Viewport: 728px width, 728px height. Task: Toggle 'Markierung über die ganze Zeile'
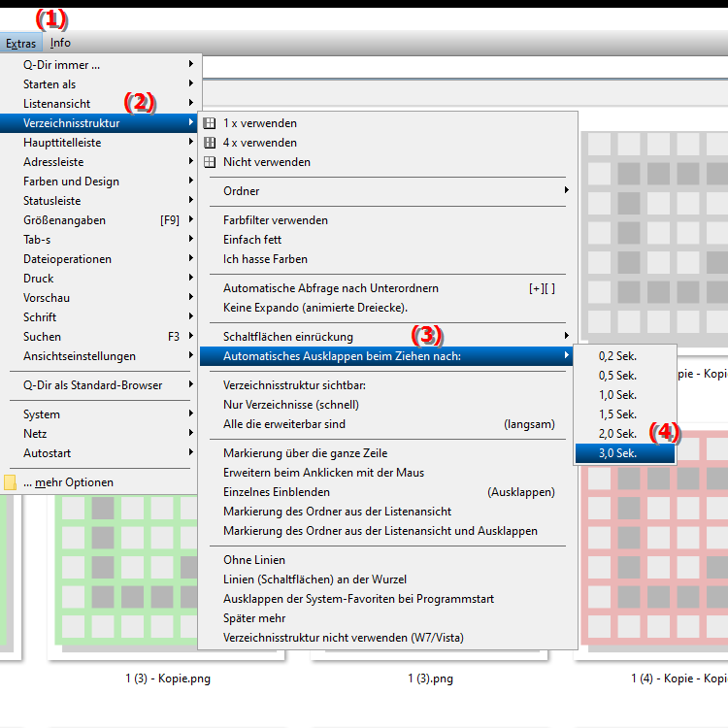click(305, 453)
